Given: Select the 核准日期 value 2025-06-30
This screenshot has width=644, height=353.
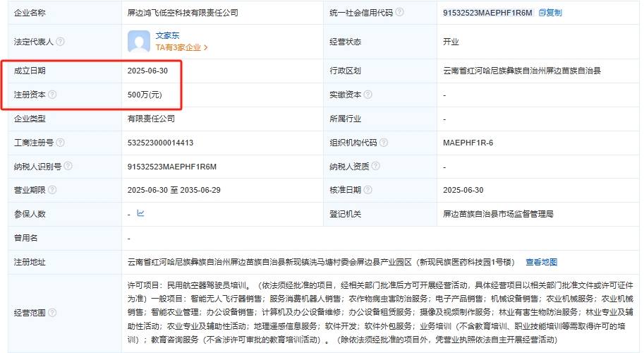Looking at the screenshot, I should (463, 190).
